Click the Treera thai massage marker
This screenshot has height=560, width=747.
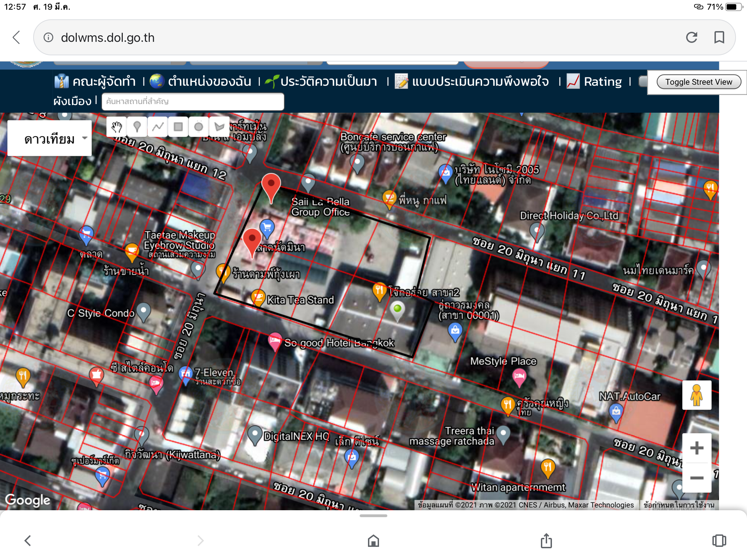coord(503,436)
